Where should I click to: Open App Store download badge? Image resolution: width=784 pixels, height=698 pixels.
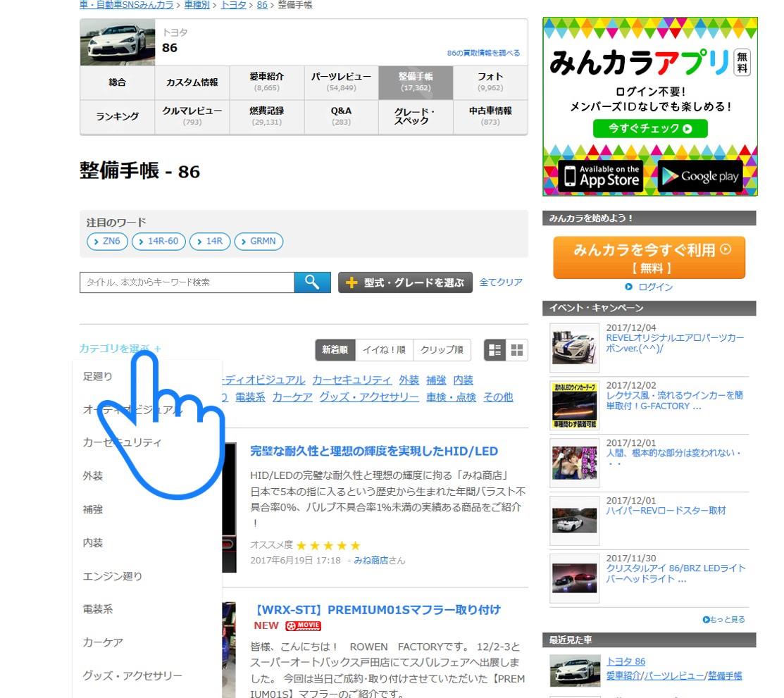tap(601, 176)
